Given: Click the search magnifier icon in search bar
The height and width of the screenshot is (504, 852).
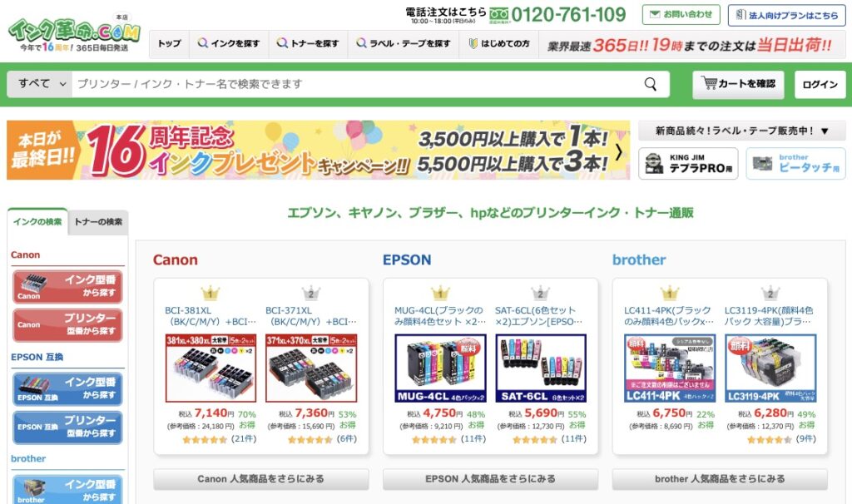Looking at the screenshot, I should click(651, 84).
